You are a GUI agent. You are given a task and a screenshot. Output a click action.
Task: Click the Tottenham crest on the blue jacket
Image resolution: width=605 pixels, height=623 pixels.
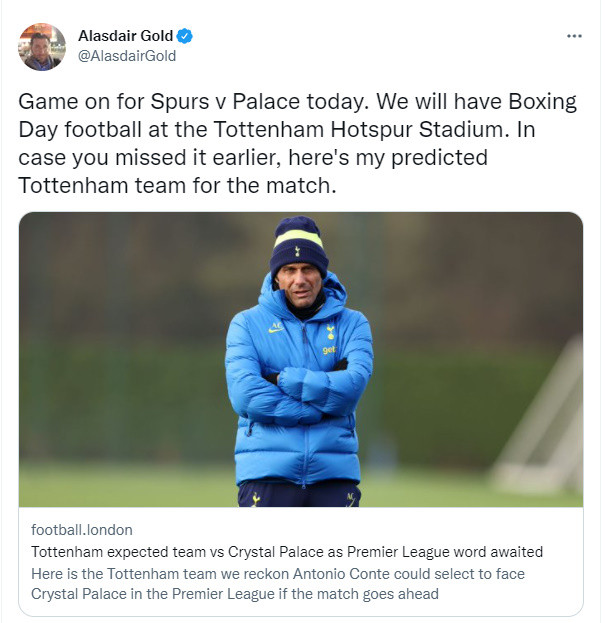(330, 331)
